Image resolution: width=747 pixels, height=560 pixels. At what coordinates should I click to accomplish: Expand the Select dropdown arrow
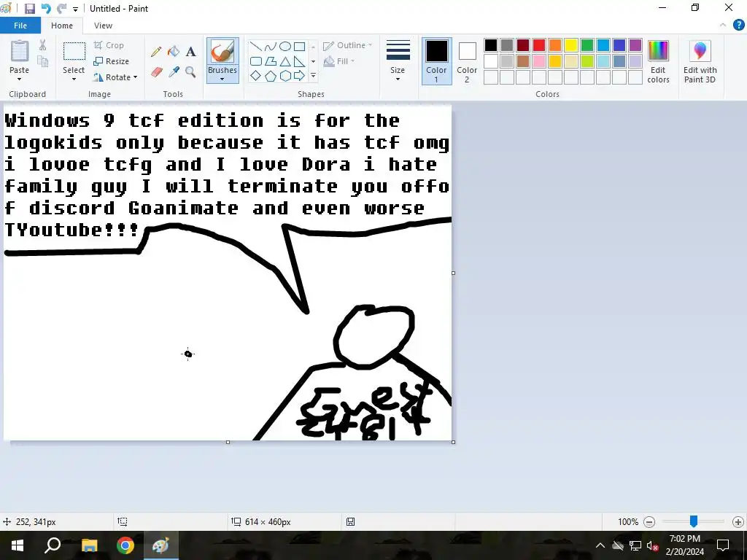[74, 79]
